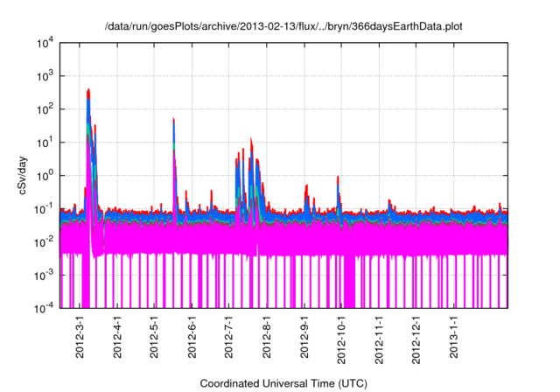This screenshot has height=392, width=560.
Task: Click the 10^-3 y-axis tick label
Action: tap(45, 276)
